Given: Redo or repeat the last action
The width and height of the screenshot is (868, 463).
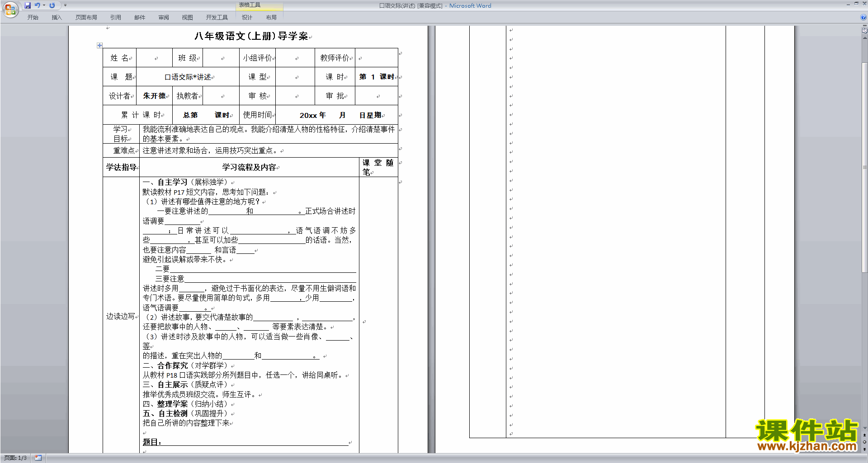Looking at the screenshot, I should coord(52,5).
